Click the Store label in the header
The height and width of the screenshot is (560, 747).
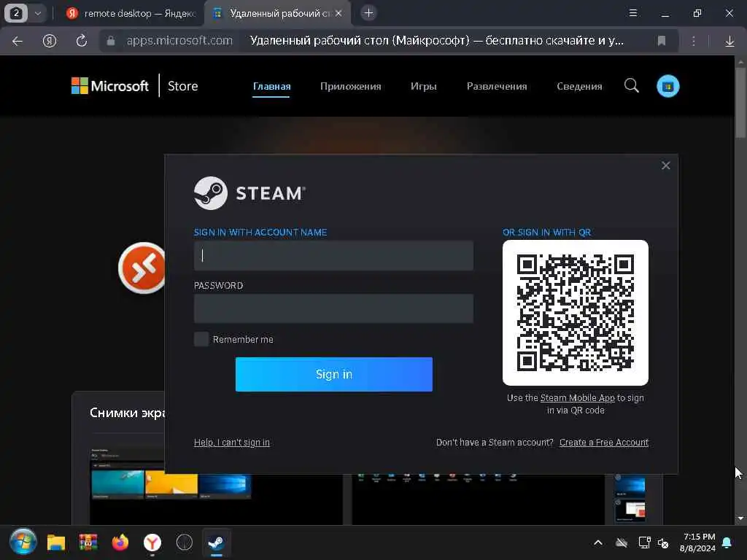tap(182, 86)
